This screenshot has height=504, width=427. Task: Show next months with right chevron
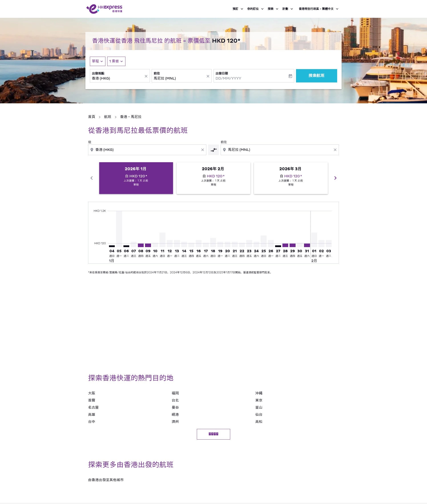[x=335, y=178]
